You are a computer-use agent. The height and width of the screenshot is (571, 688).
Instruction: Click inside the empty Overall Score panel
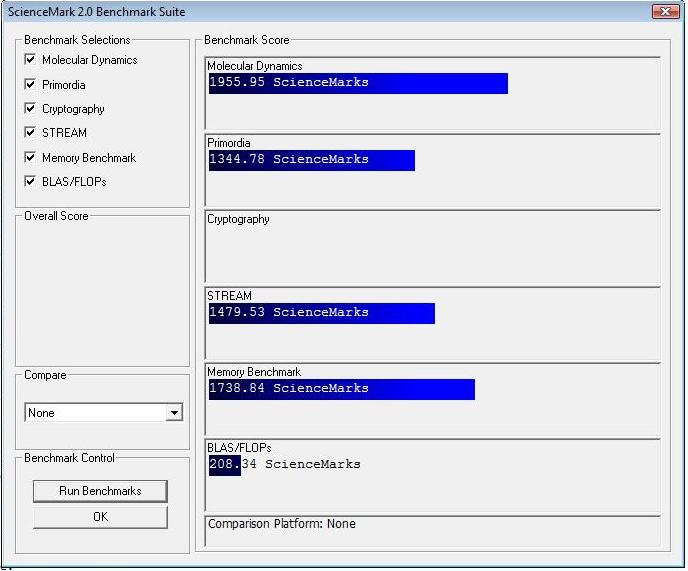(x=102, y=290)
